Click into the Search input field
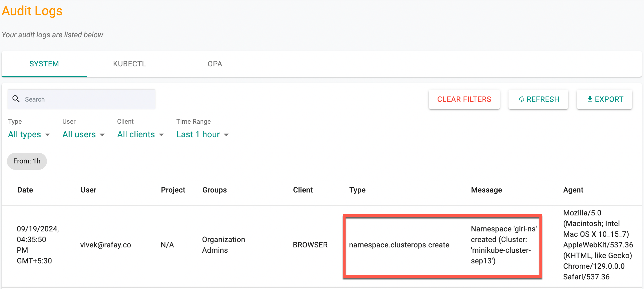 click(81, 99)
